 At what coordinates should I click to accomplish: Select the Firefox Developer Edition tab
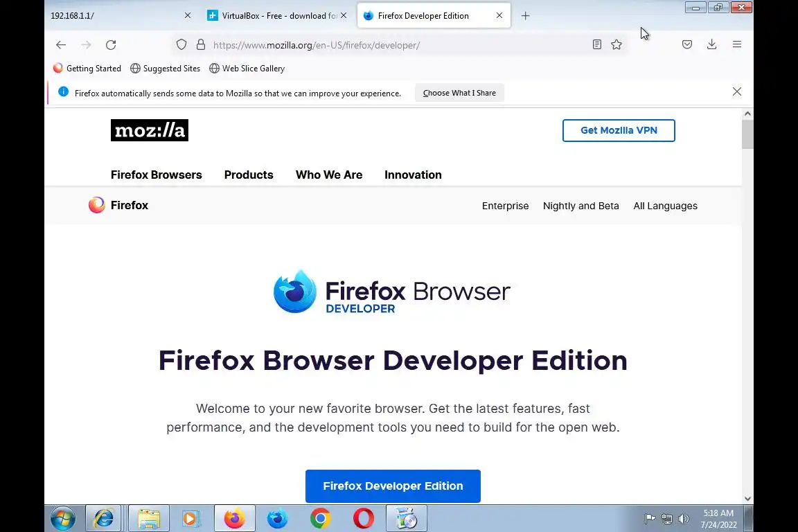[433, 16]
